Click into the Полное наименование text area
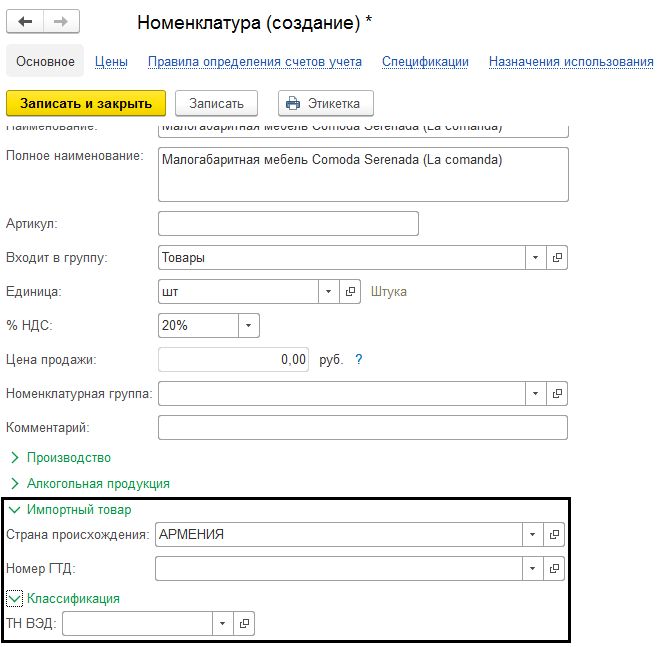Screen dimensions: 661x647 pyautogui.click(x=363, y=175)
